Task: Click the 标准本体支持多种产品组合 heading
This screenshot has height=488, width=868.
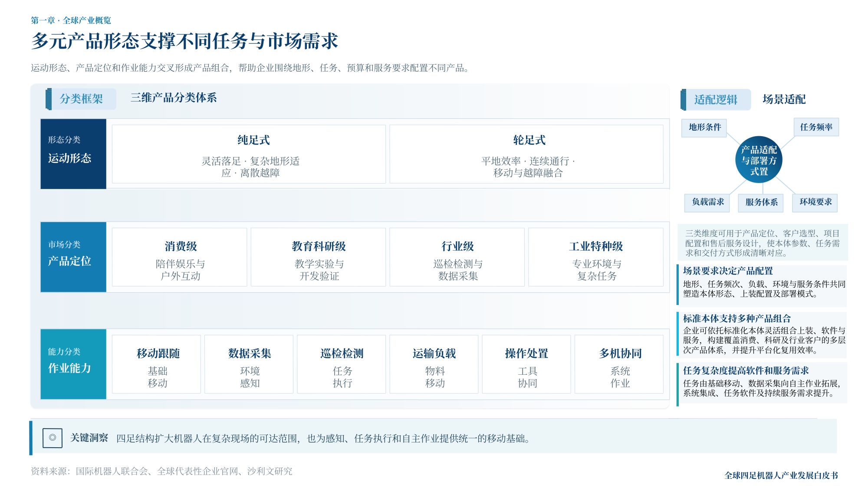Action: [737, 318]
